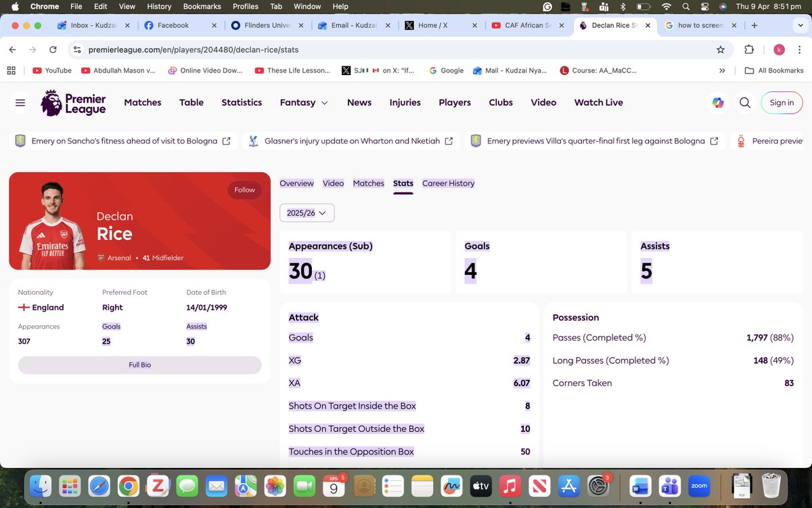The height and width of the screenshot is (508, 812).
Task: Expand the Fantasy menu chevron
Action: click(x=325, y=103)
